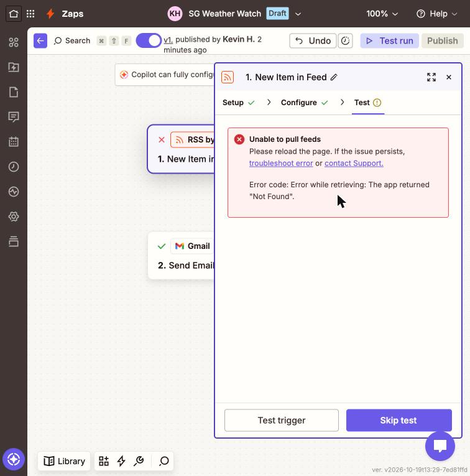
Task: Click the contact Support link
Action: (x=354, y=163)
